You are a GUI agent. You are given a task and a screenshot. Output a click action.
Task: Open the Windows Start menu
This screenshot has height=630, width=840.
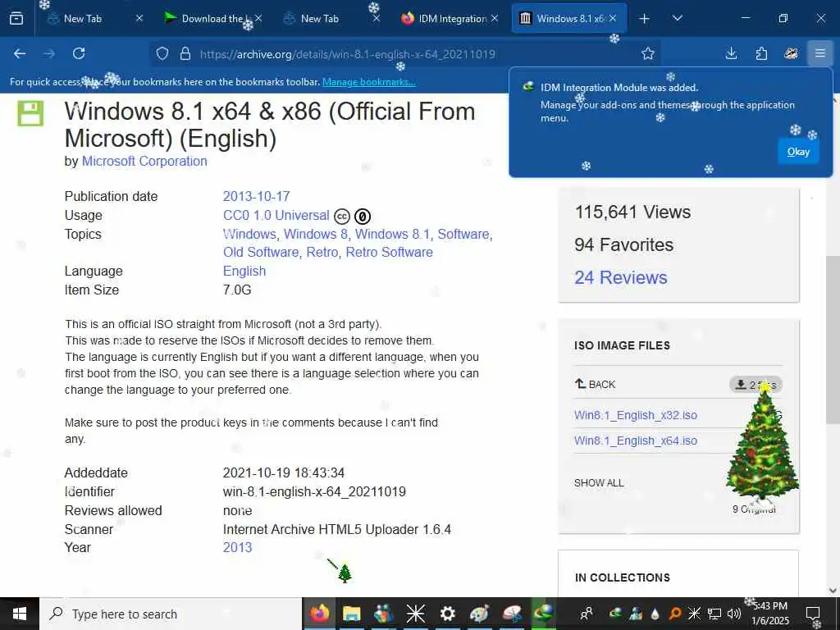tap(20, 614)
